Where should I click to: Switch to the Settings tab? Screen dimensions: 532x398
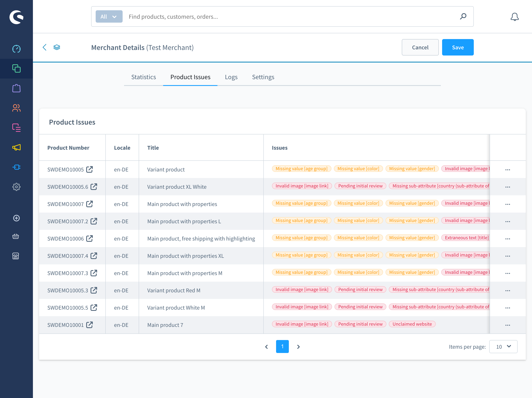[263, 77]
